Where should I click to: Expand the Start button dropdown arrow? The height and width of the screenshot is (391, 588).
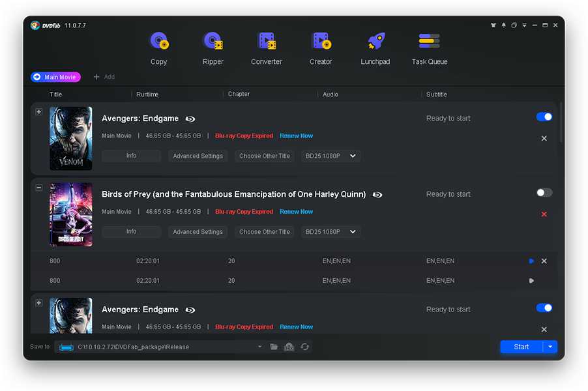click(550, 347)
